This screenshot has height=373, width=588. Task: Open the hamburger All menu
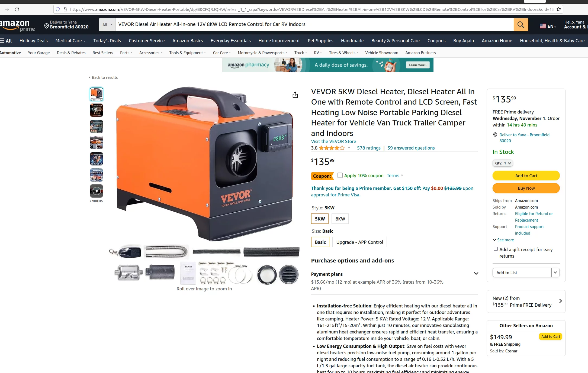pyautogui.click(x=6, y=41)
